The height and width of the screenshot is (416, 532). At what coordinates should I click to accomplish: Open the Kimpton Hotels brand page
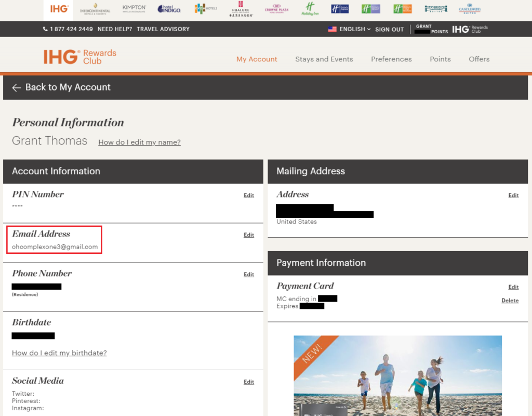click(134, 9)
